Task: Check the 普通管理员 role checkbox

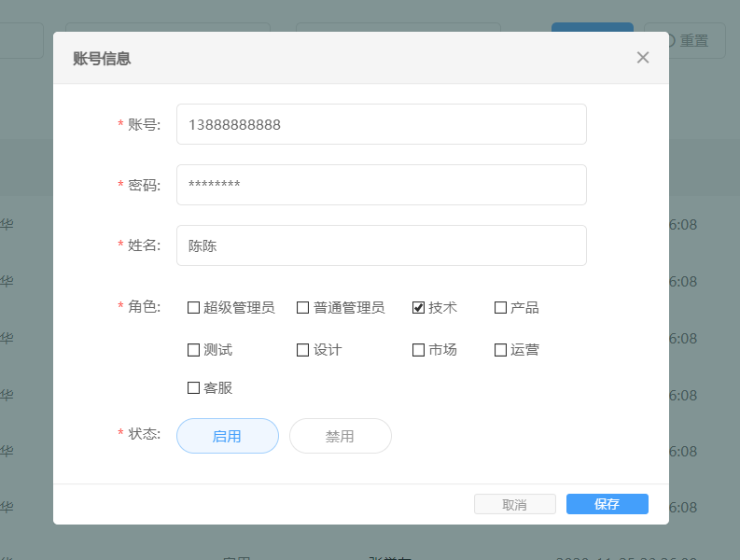Action: tap(302, 308)
